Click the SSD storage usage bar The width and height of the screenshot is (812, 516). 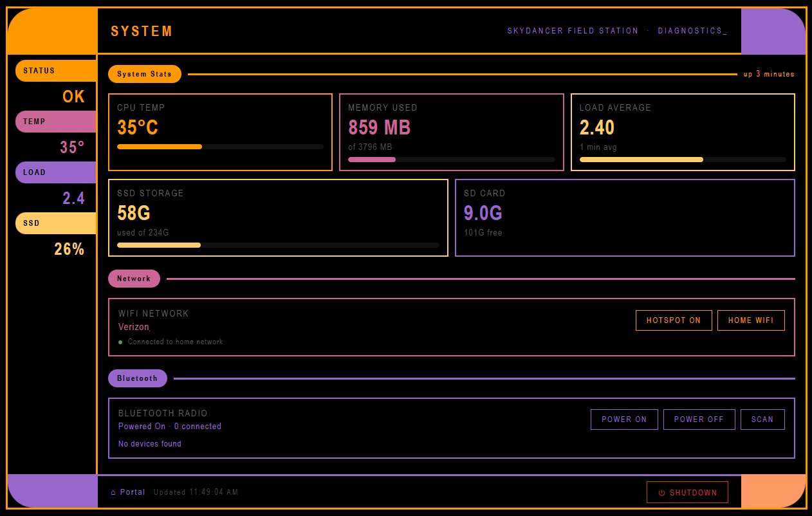pos(278,245)
